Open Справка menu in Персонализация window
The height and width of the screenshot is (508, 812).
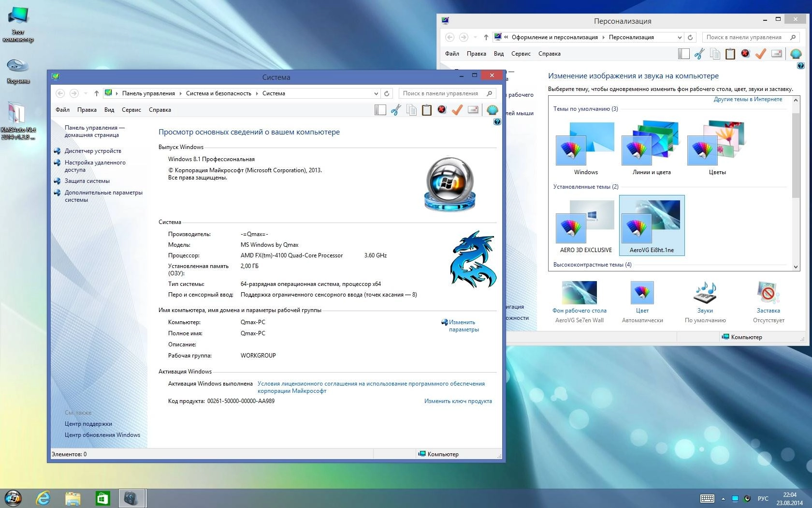pos(550,54)
